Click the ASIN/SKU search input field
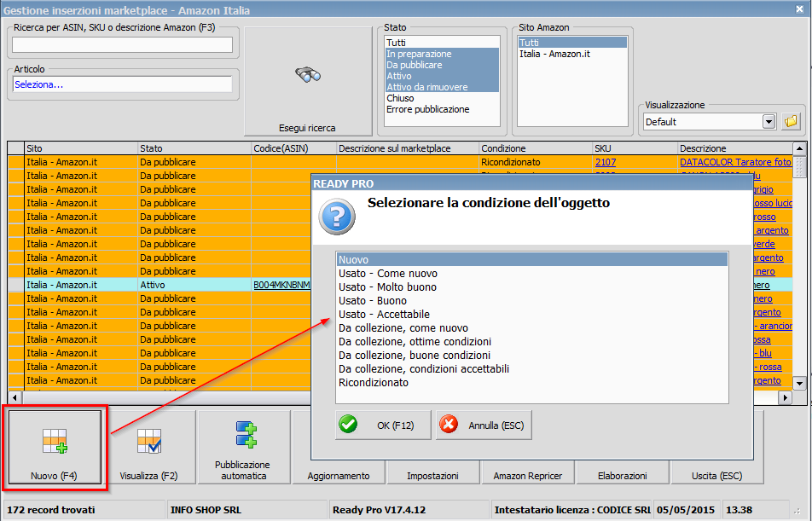Image resolution: width=812 pixels, height=521 pixels. (x=122, y=45)
